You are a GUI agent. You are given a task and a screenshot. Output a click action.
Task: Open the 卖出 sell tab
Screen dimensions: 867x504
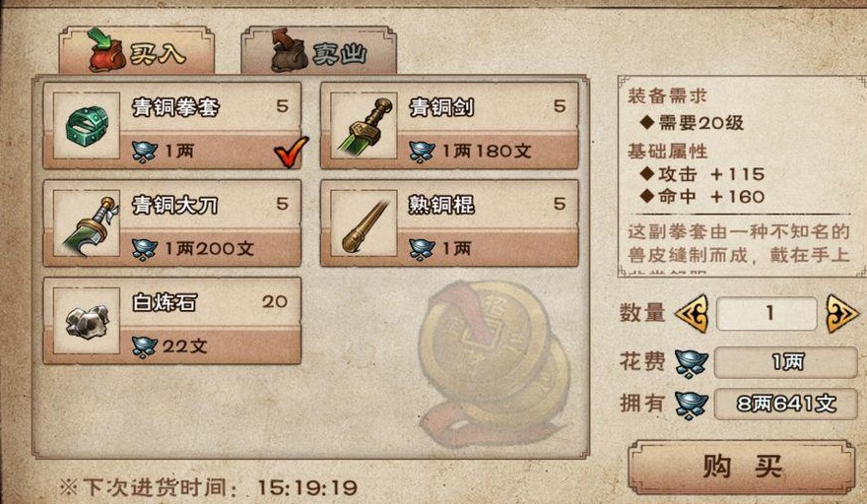pos(318,50)
